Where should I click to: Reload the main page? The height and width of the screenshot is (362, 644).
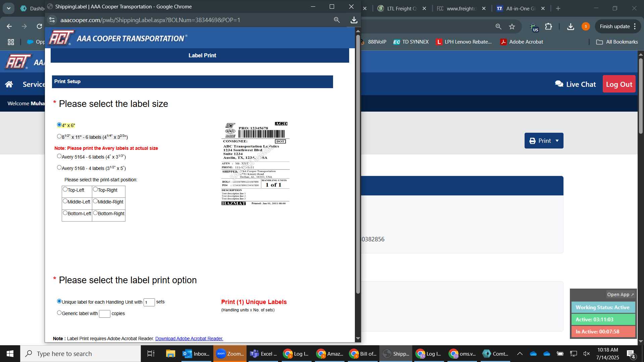[x=39, y=26]
